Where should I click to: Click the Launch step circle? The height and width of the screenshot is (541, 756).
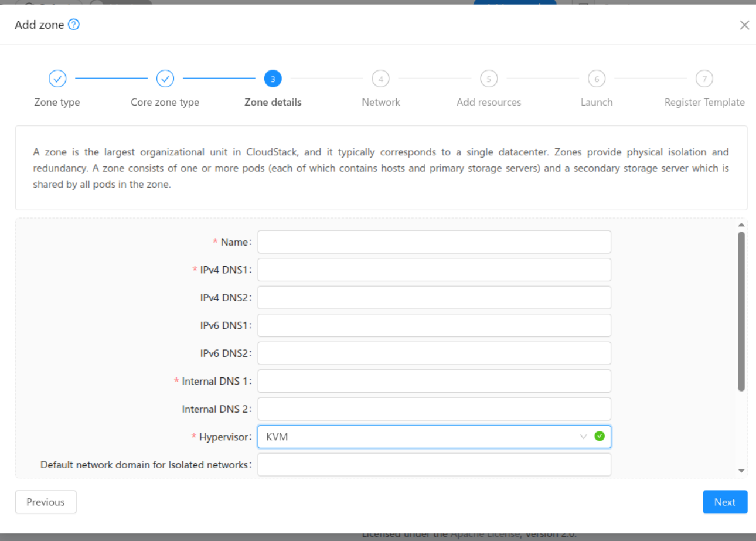[x=596, y=78]
